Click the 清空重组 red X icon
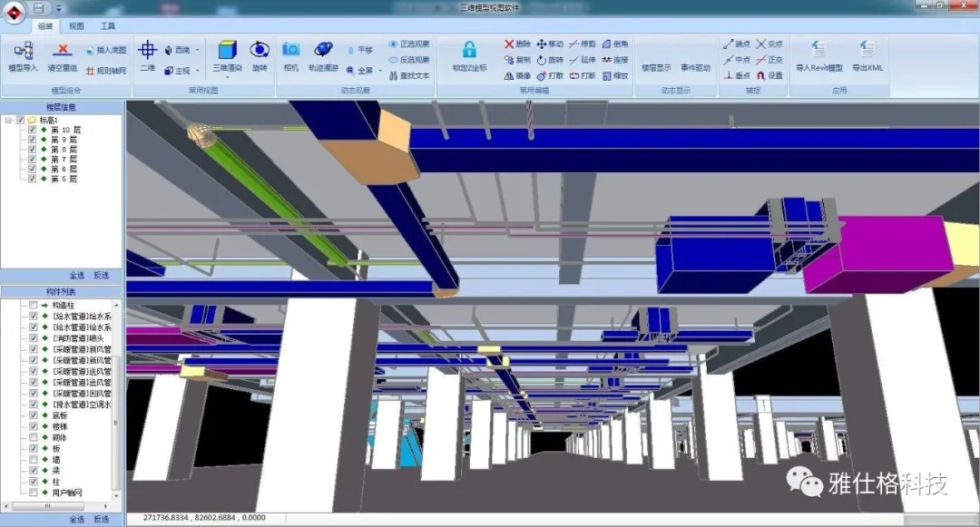 pyautogui.click(x=62, y=50)
